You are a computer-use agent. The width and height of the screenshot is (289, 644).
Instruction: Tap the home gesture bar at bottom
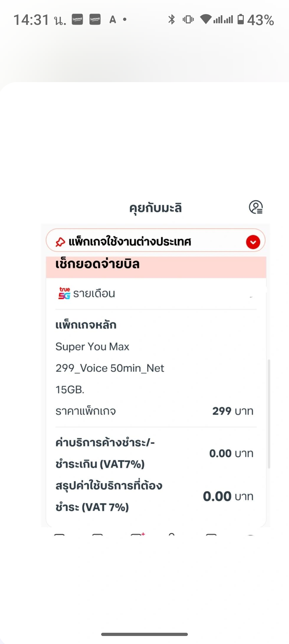[144, 634]
